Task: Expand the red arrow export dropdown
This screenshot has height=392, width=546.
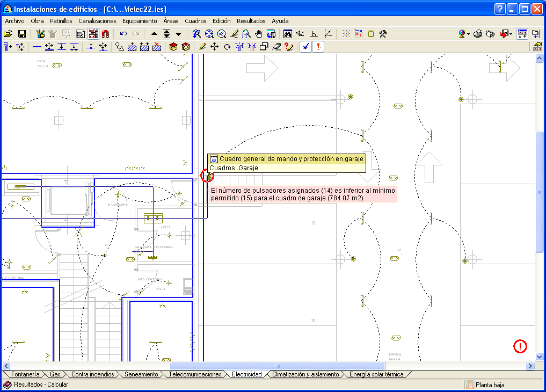Action: (x=511, y=34)
